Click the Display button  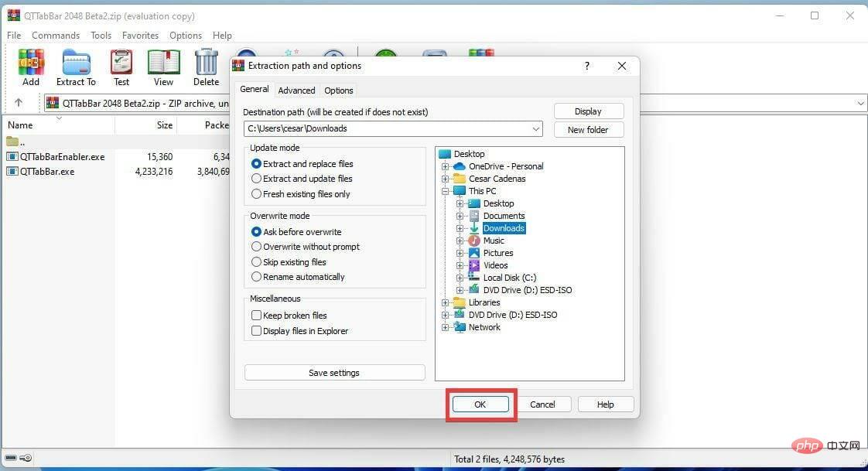[x=589, y=111]
